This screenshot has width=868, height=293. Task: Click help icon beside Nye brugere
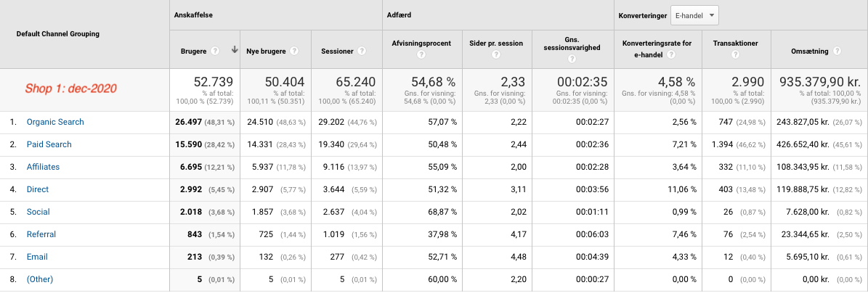click(293, 51)
